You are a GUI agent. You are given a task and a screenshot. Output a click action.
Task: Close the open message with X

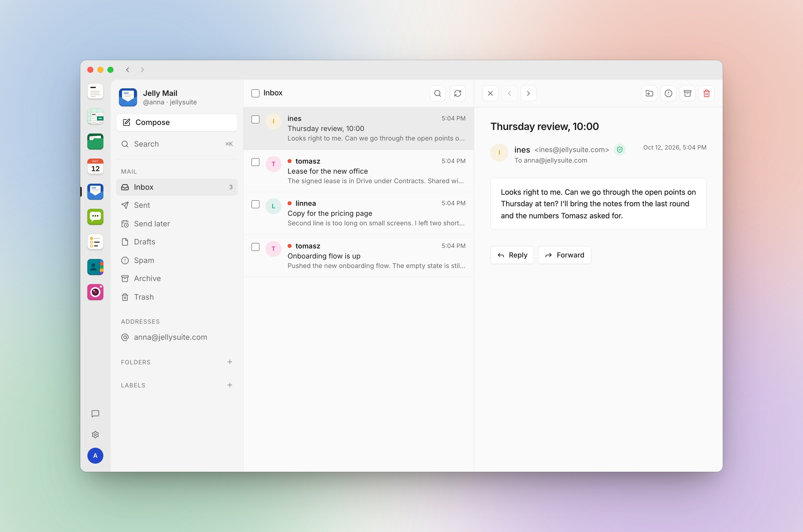[490, 93]
